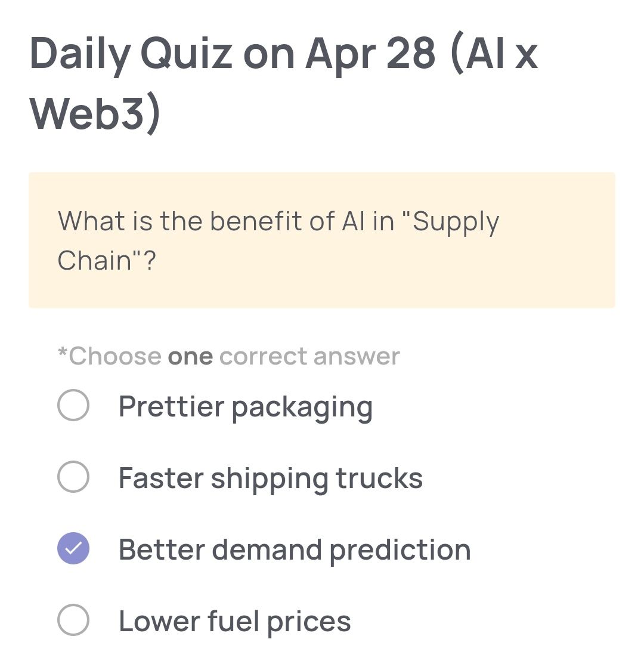The image size is (644, 667).
Task: Click the "Faster shipping trucks" answer label
Action: coord(270,478)
